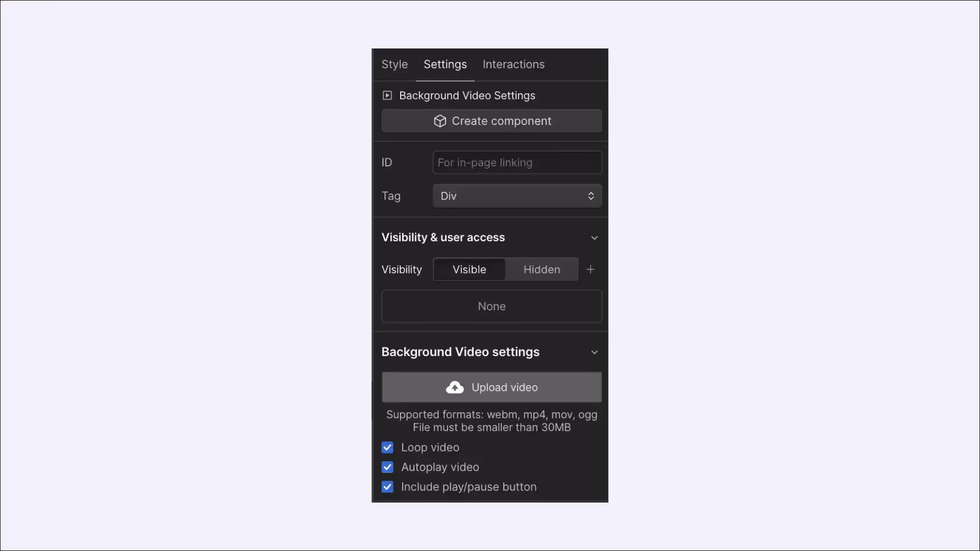The height and width of the screenshot is (551, 980).
Task: Click the Tag dropdown up-down arrows
Action: pyautogui.click(x=591, y=196)
